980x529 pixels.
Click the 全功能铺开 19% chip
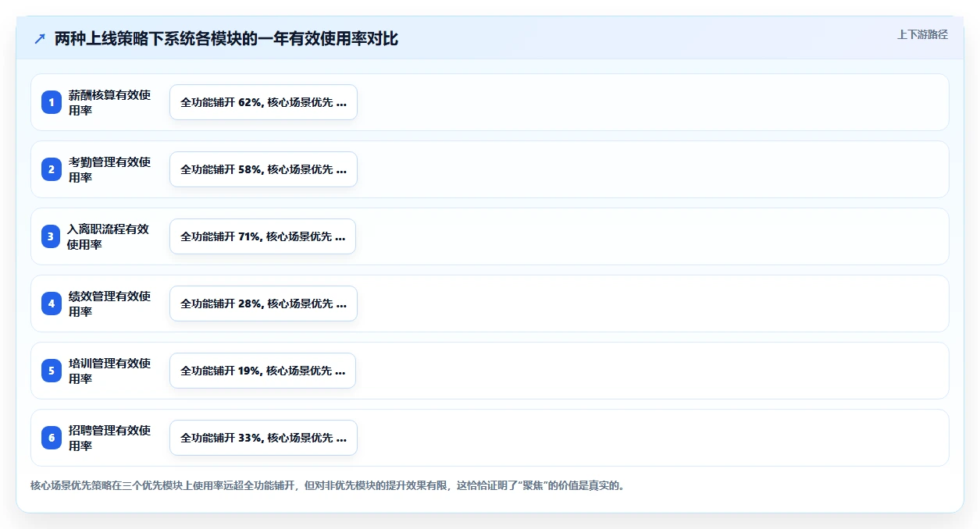click(262, 371)
